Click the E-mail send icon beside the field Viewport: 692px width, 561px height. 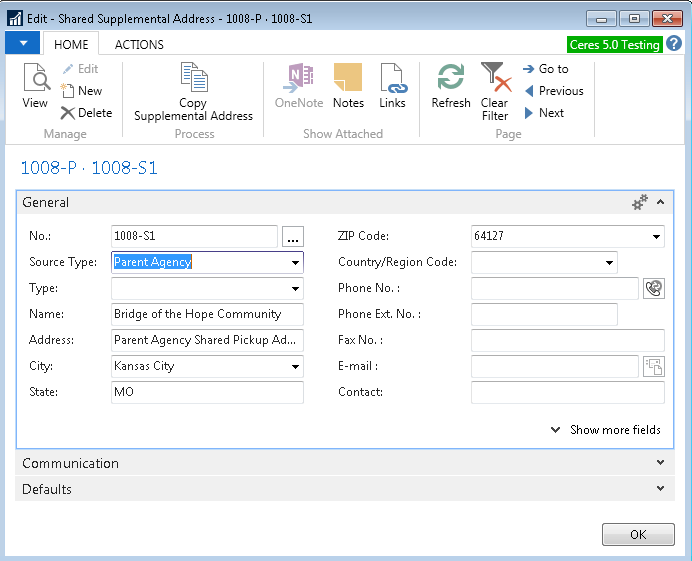(654, 366)
